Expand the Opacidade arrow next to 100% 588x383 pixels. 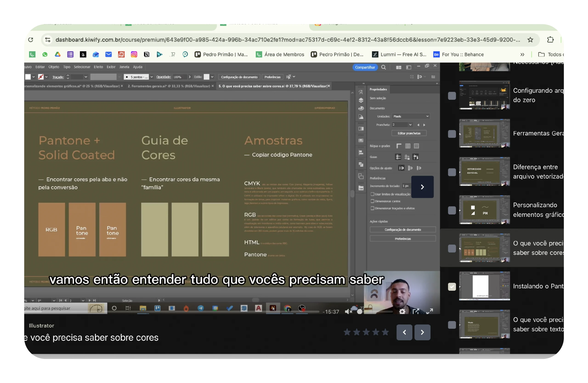click(190, 77)
